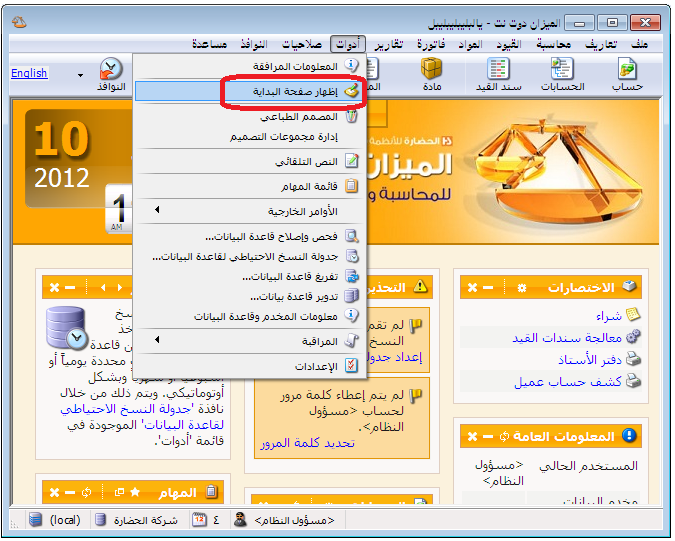This screenshot has width=675, height=541.
Task: Select جدولة النسخ الاحتياطي لقاعدة البيانات entry
Action: 250,257
